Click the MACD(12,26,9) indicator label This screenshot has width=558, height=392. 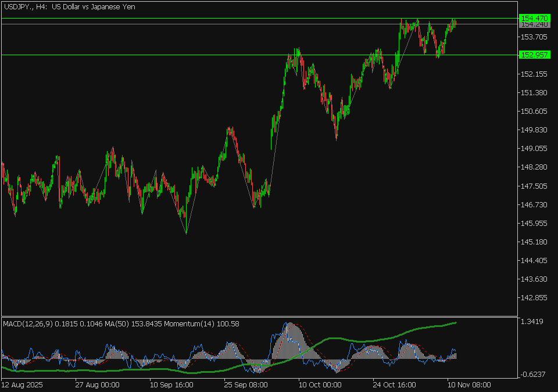pyautogui.click(x=29, y=323)
